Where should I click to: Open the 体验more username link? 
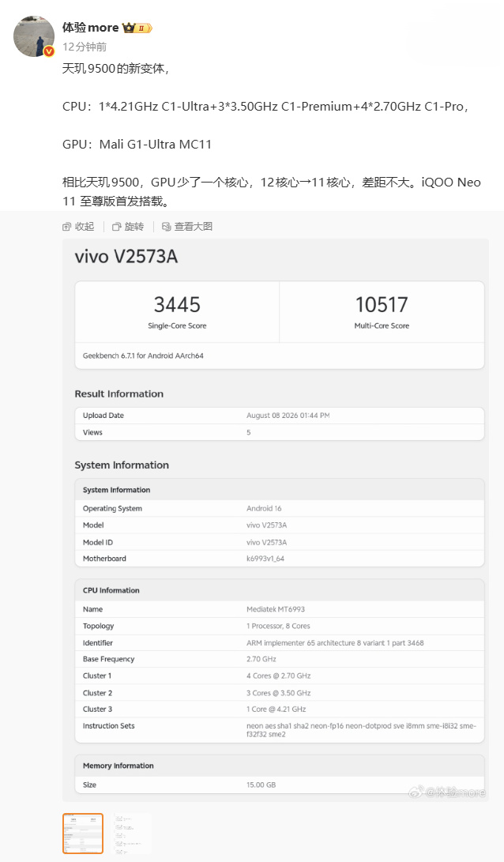[x=90, y=28]
